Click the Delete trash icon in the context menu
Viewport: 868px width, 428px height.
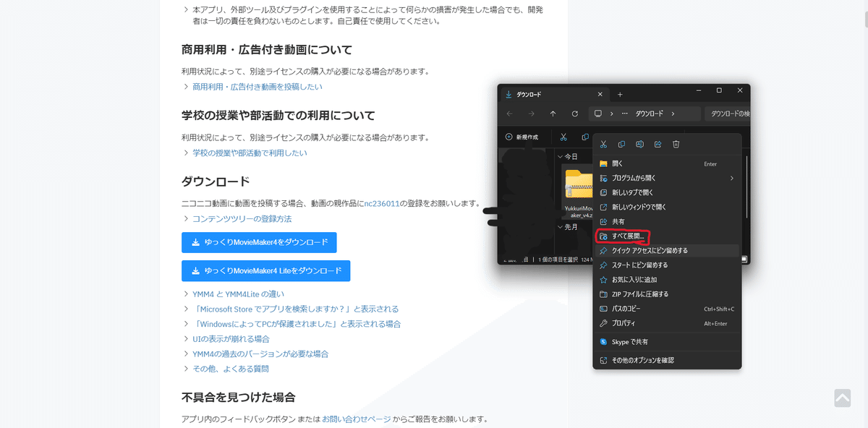(x=676, y=145)
